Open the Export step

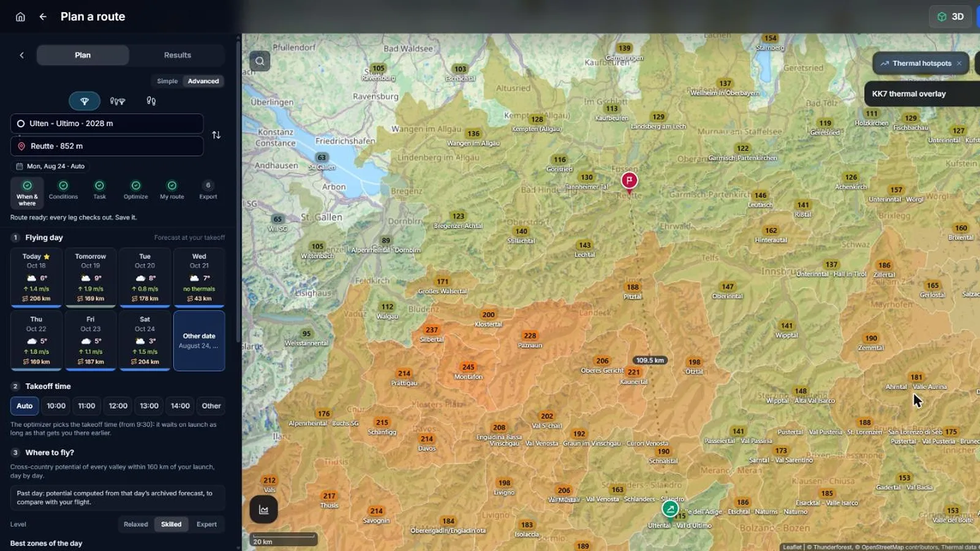(208, 190)
